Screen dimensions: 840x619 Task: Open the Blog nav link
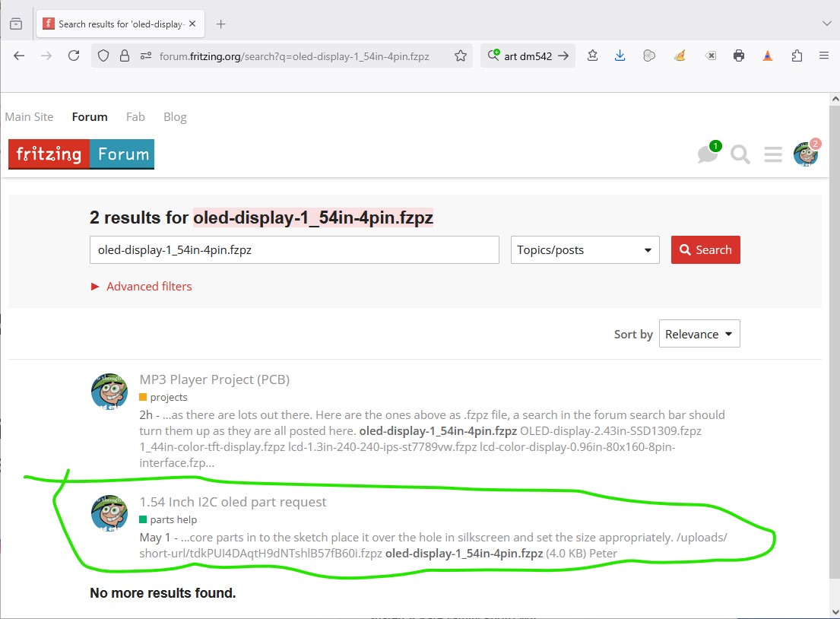[175, 117]
